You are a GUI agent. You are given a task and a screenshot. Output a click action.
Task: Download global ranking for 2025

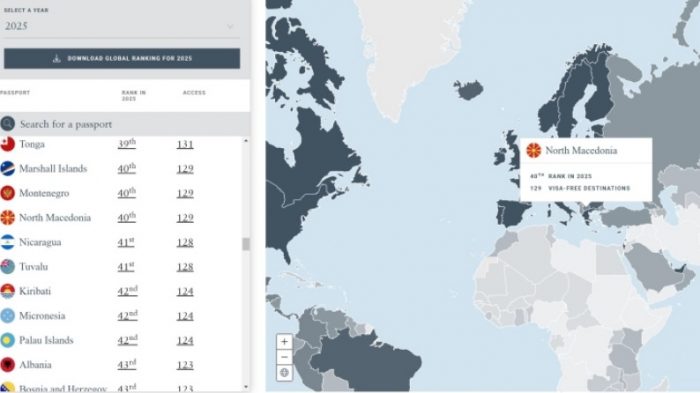[122, 59]
